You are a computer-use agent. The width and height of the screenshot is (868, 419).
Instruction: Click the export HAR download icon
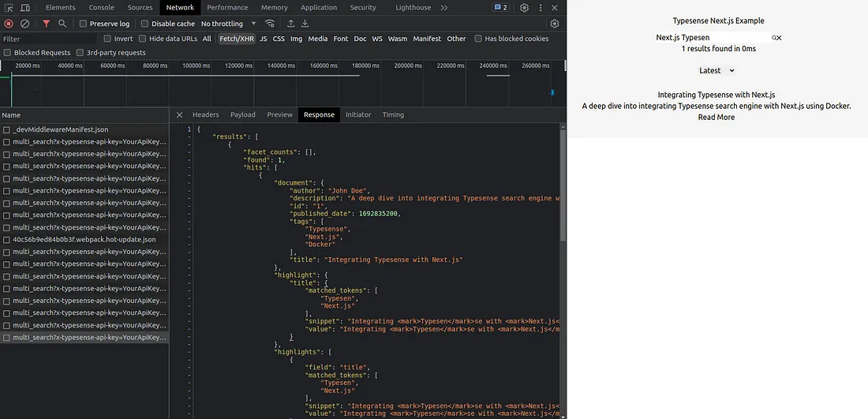click(x=305, y=24)
